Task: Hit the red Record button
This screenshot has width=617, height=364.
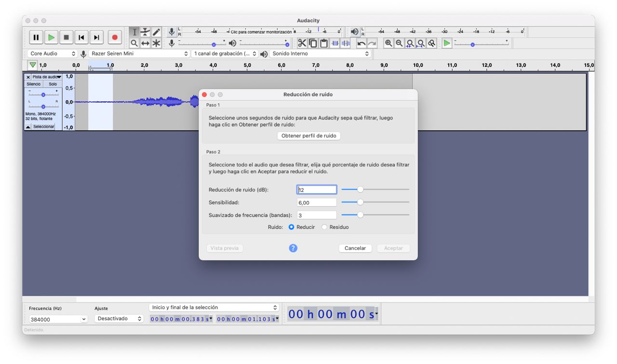Action: click(x=115, y=37)
